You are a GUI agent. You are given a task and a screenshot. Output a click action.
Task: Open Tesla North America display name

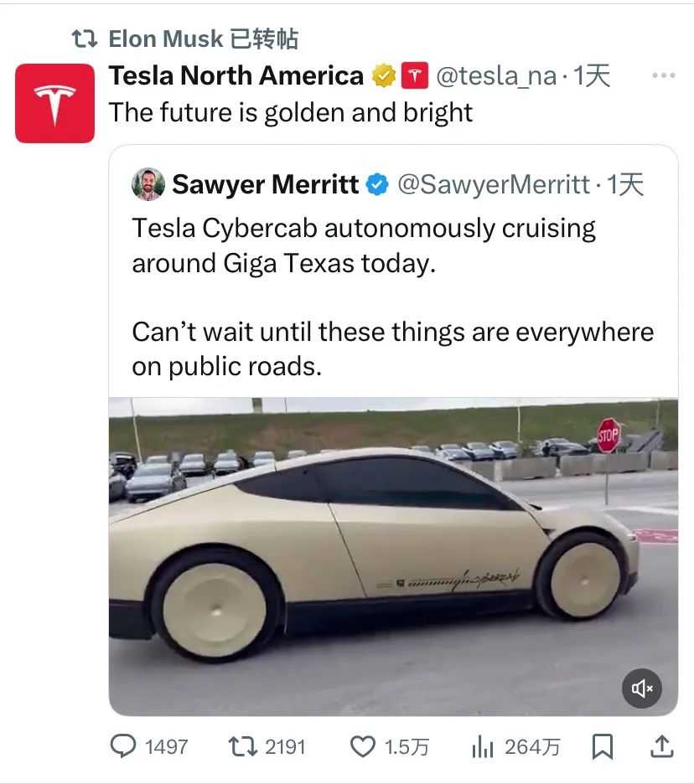point(236,75)
